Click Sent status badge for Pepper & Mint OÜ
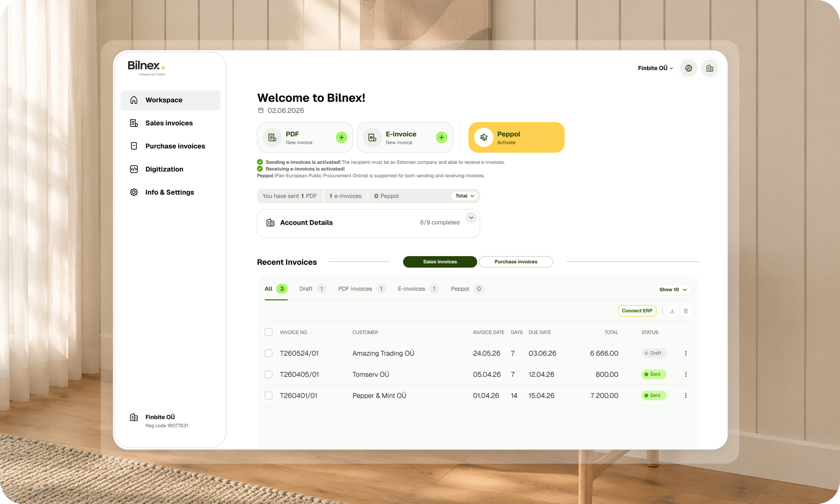The image size is (840, 504). pyautogui.click(x=654, y=395)
